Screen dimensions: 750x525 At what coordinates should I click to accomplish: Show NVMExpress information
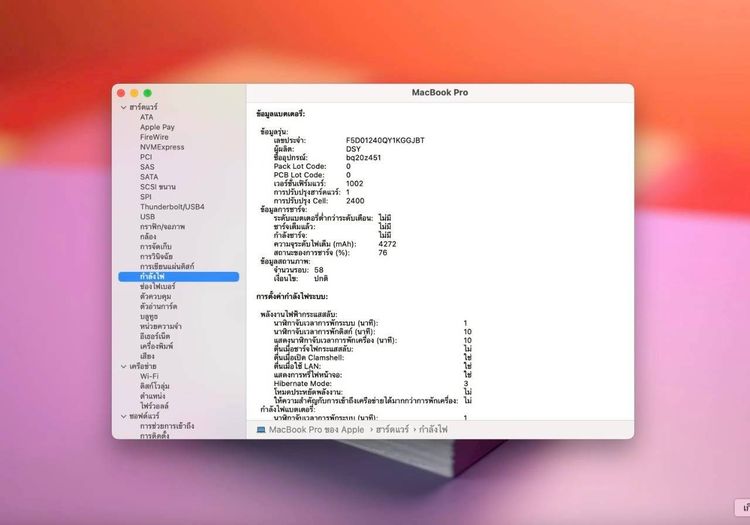click(x=162, y=147)
